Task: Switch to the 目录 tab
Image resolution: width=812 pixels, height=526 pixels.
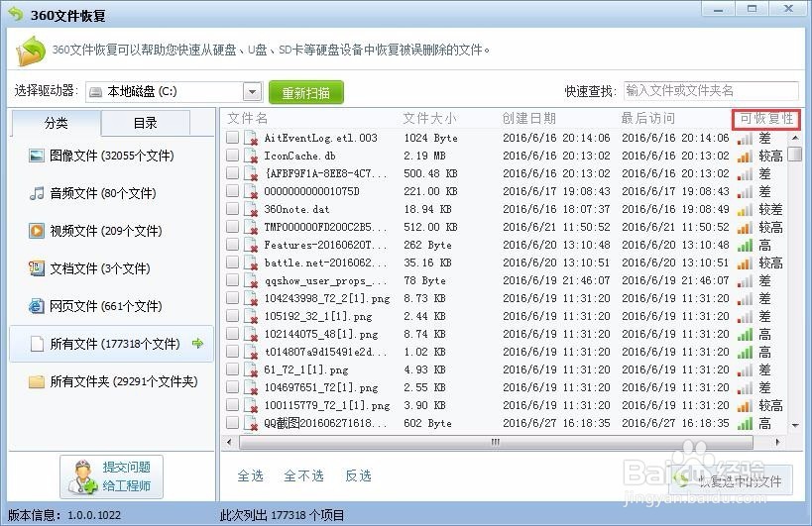Action: tap(146, 123)
